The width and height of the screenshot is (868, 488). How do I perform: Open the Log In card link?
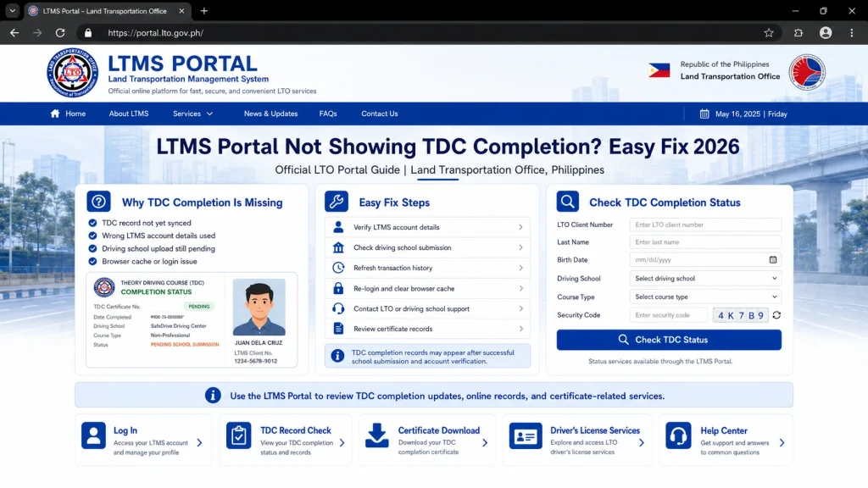[142, 440]
